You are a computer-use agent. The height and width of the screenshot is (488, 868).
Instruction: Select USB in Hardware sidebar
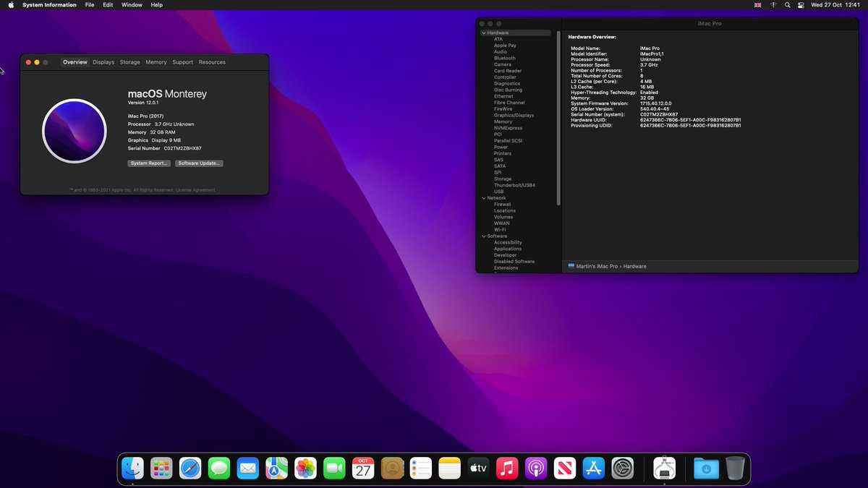tap(498, 192)
